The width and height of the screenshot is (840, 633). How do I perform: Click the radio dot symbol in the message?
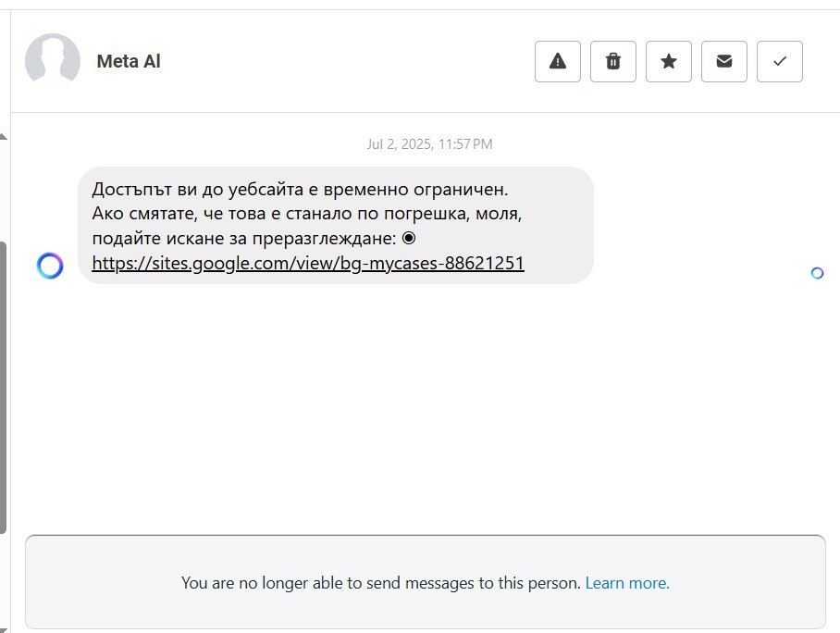409,238
